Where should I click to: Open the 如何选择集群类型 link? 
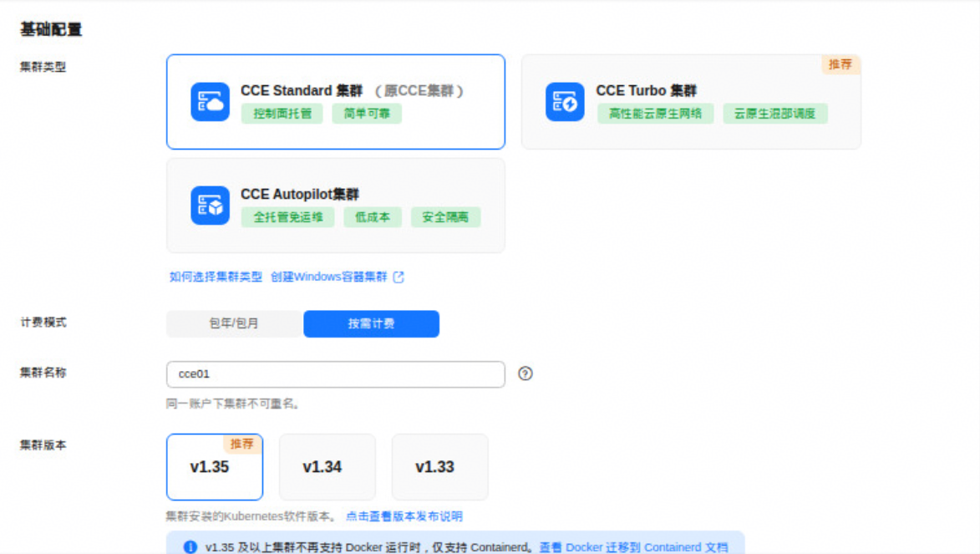pyautogui.click(x=216, y=277)
